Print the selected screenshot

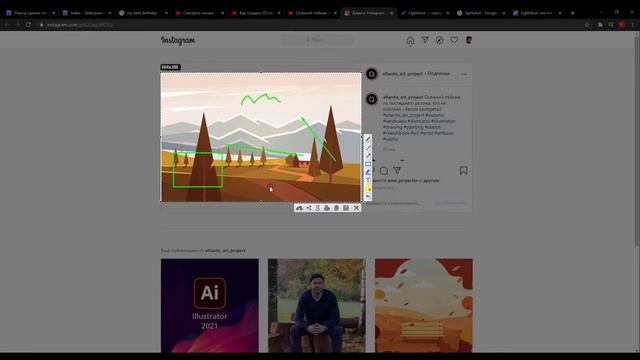327,208
